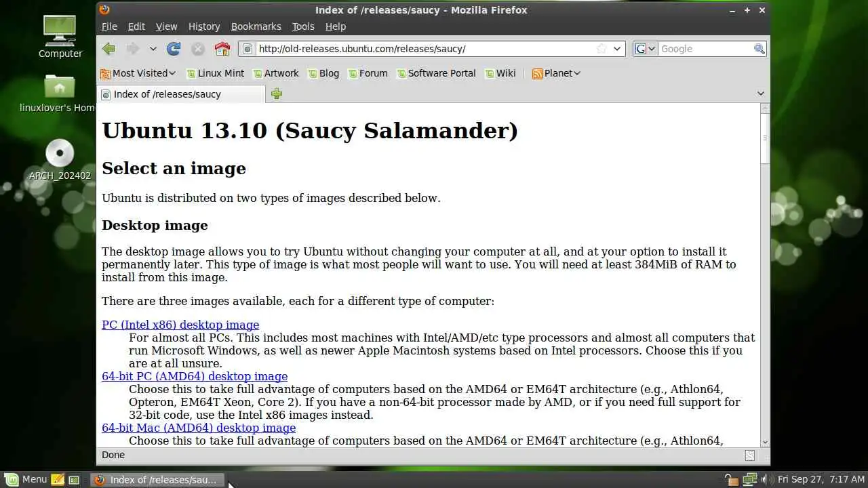Click 64-bit PC (AMD64) desktop image link
This screenshot has width=868, height=488.
point(195,376)
